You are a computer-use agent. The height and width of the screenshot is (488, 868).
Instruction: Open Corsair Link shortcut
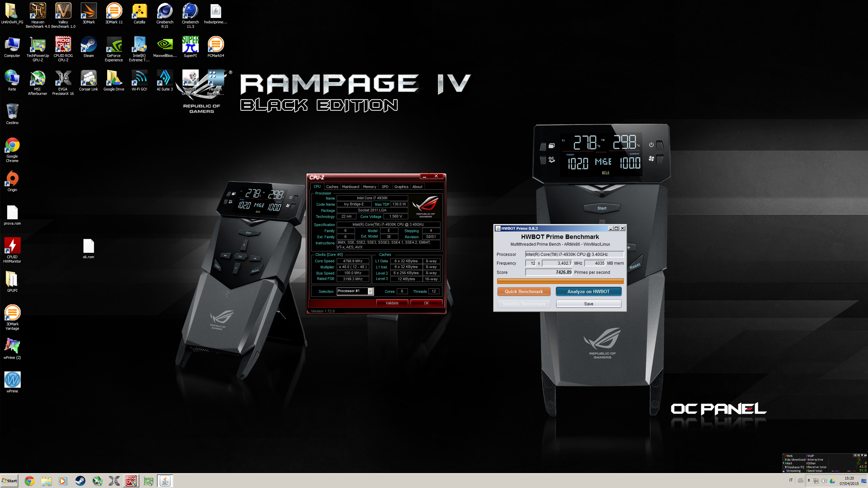pos(88,80)
